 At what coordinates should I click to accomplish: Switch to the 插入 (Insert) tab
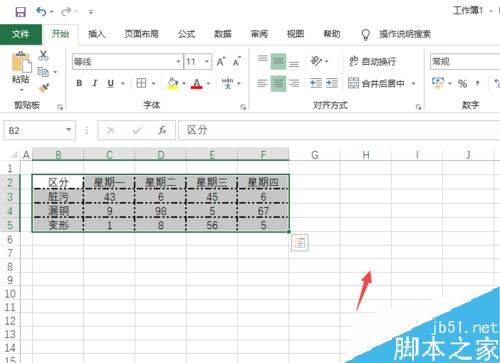[97, 34]
